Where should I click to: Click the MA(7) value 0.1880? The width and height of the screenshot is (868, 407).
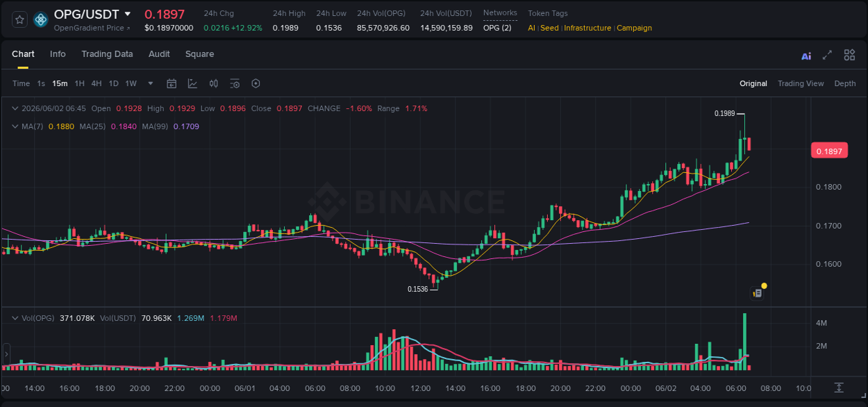tap(60, 126)
